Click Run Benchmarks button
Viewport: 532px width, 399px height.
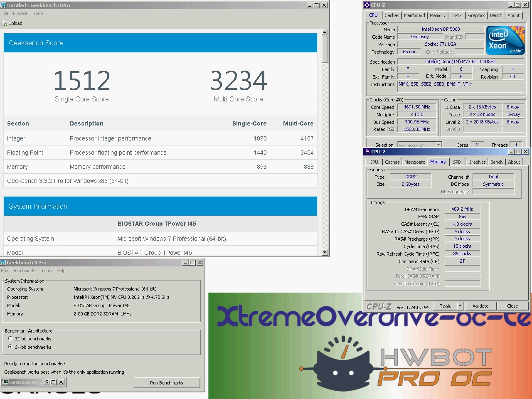click(167, 383)
